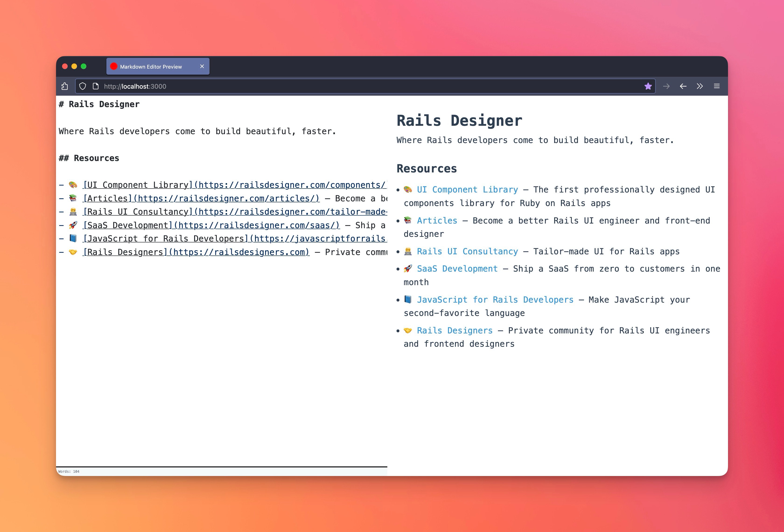Open the hamburger application menu
The image size is (784, 532).
(717, 86)
